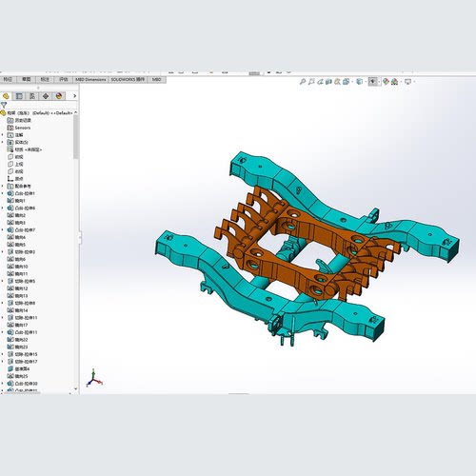The width and height of the screenshot is (476, 476).
Task: Click the feature tree scroll-down arrow
Action: click(75, 388)
